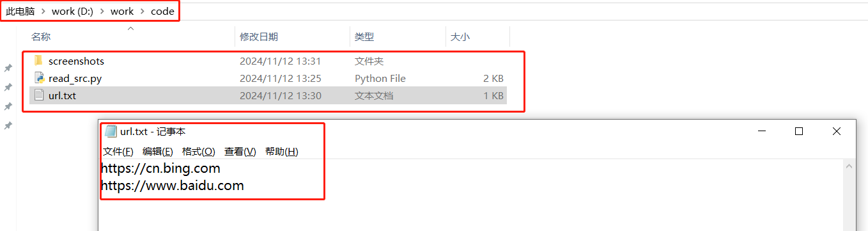Open the 编辑(E) menu in Notepad
The height and width of the screenshot is (231, 868).
[157, 152]
